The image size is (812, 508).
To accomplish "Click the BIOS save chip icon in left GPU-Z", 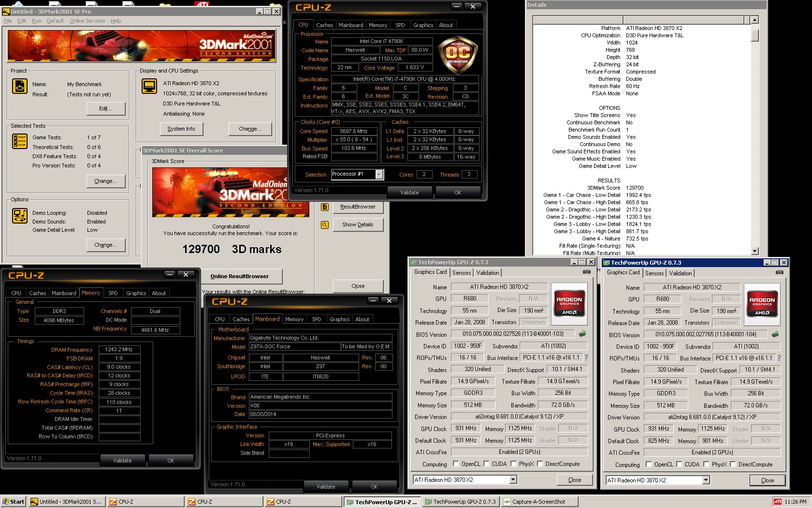I will 582,334.
